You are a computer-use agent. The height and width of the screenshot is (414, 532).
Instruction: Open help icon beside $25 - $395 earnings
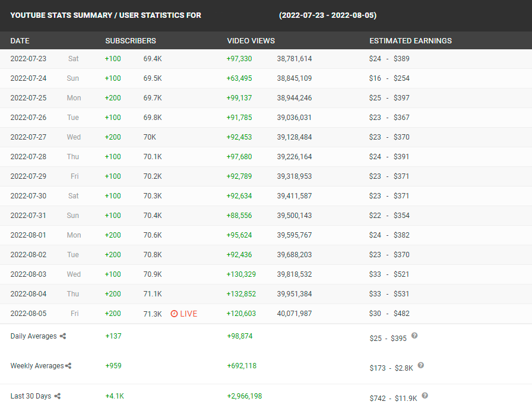pos(414,336)
